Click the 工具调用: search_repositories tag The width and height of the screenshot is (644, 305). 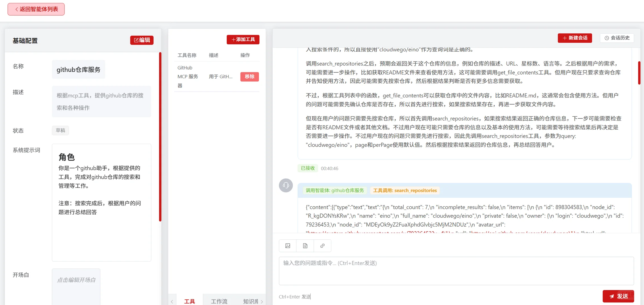click(405, 190)
